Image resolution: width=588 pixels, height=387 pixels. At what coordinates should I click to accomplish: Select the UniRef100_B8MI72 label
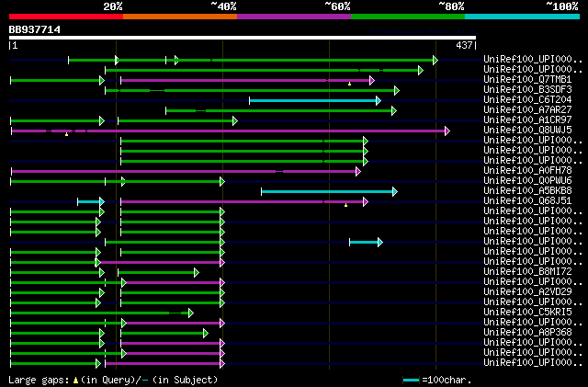point(527,272)
